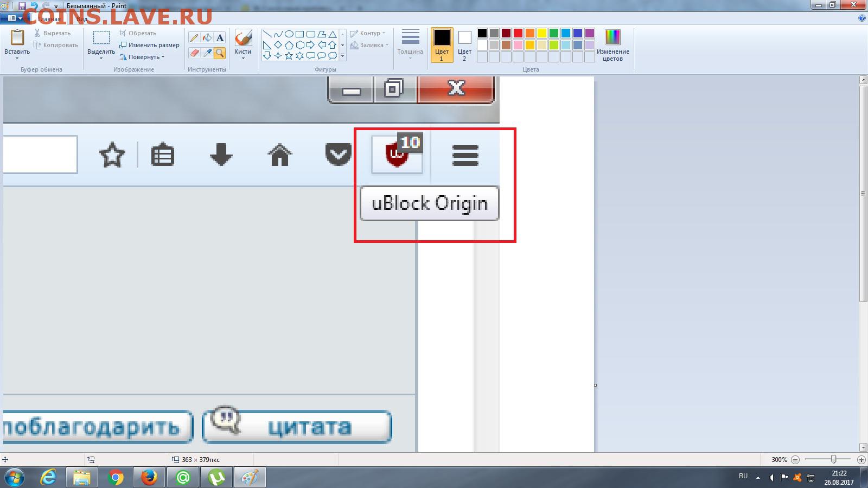The image size is (868, 488).
Task: Choose the Four-point star shape
Action: point(278,55)
